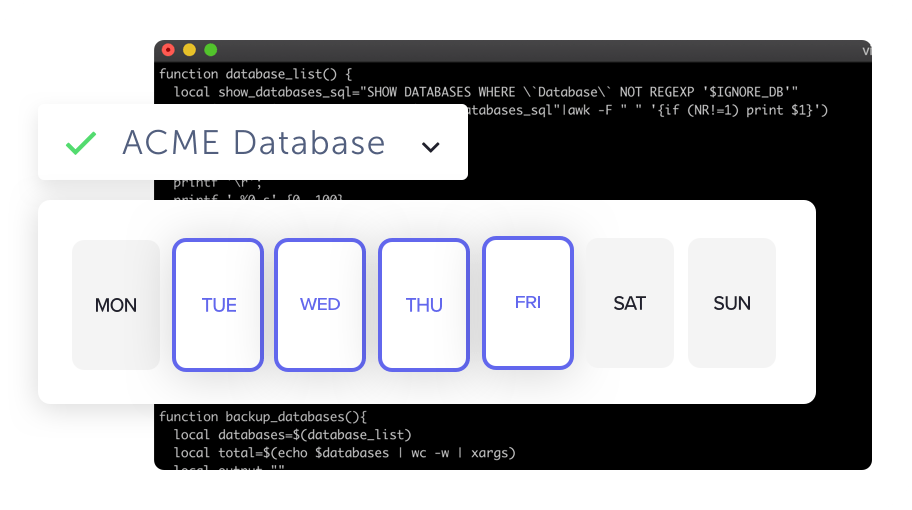
Task: Click the 'function database_list()' code line
Action: tap(256, 74)
